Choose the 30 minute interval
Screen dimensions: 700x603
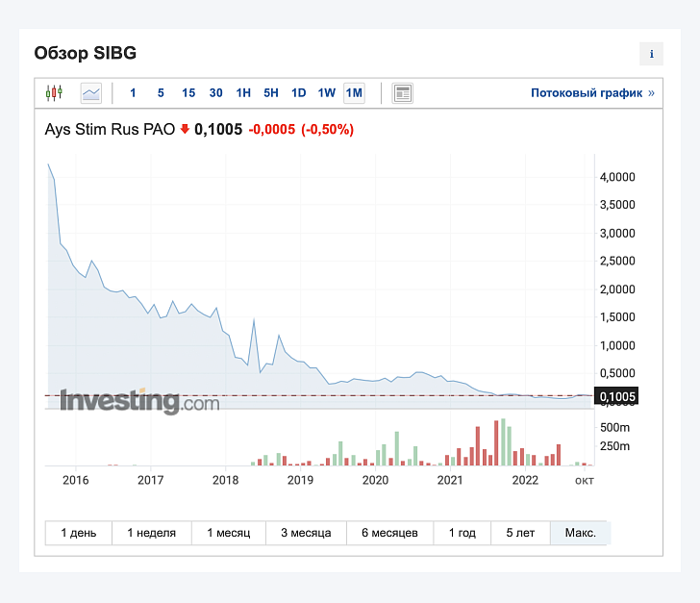coord(216,93)
